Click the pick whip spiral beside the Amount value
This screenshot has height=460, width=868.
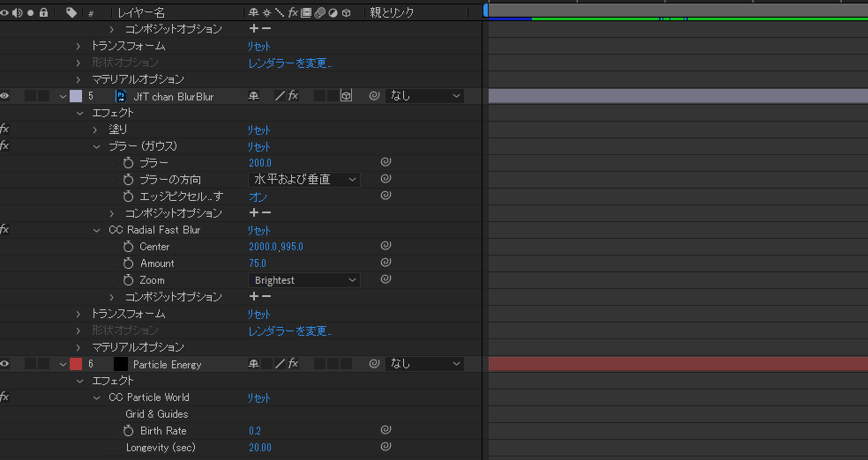(x=385, y=263)
